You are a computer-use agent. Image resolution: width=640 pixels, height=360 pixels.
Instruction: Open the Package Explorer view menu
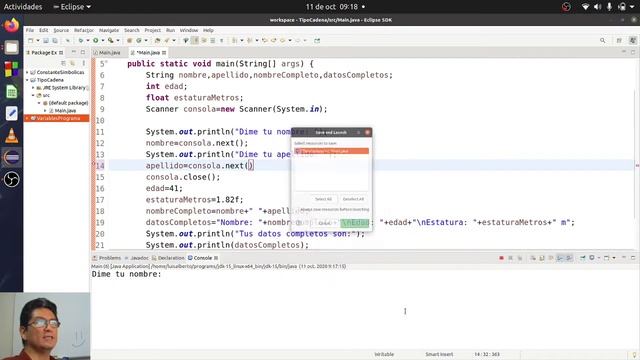click(x=84, y=63)
